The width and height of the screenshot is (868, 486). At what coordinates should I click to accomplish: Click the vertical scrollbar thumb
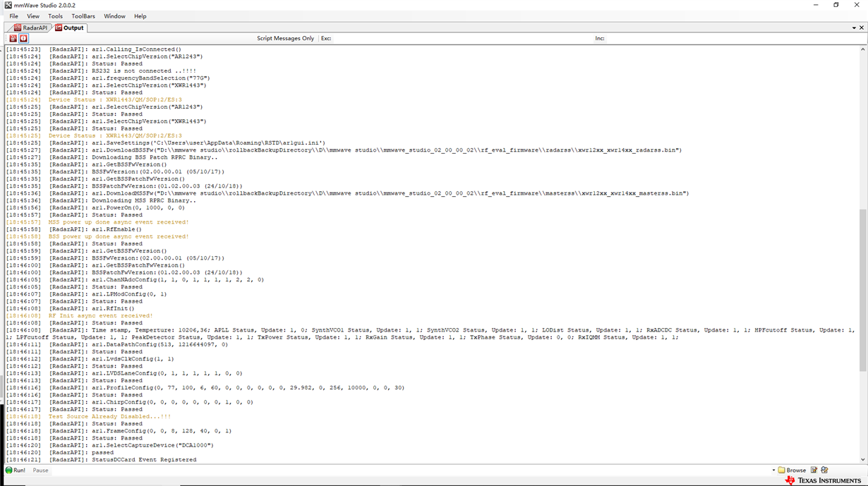click(863, 290)
